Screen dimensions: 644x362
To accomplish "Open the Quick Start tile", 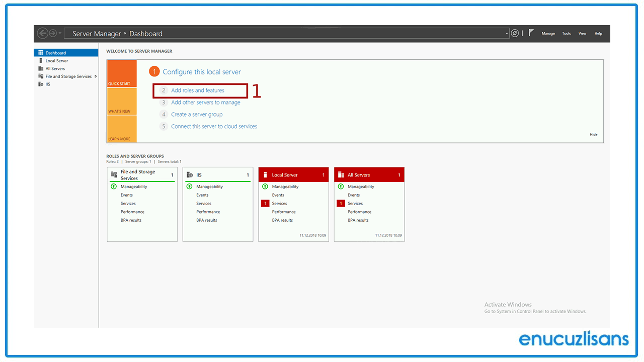I will 122,74.
